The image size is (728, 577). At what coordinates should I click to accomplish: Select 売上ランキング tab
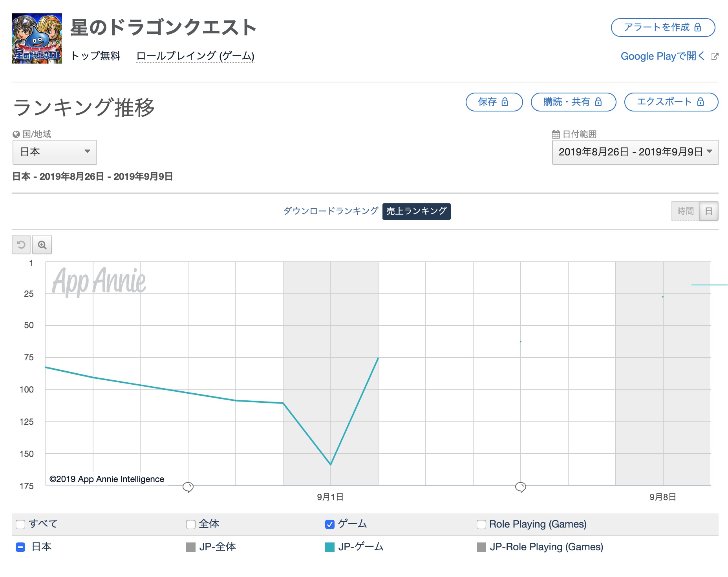[x=417, y=211]
